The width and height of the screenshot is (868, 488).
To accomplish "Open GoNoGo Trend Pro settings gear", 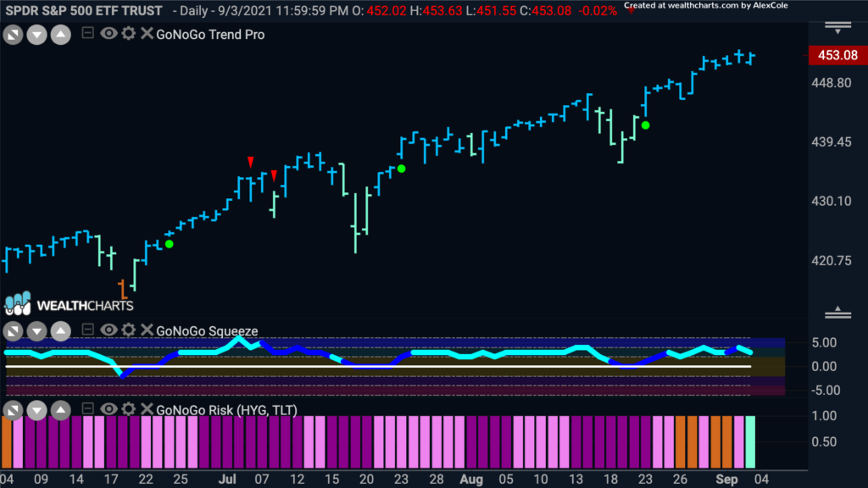I will click(x=129, y=33).
